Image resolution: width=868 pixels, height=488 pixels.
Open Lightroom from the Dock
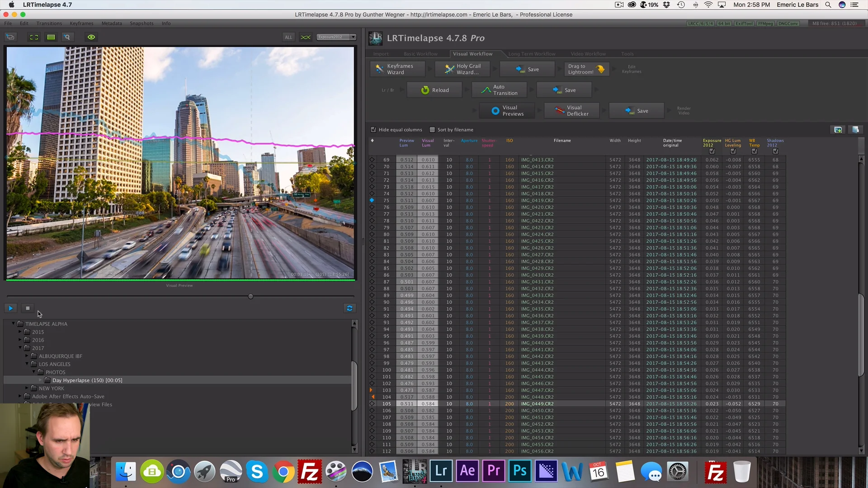441,472
